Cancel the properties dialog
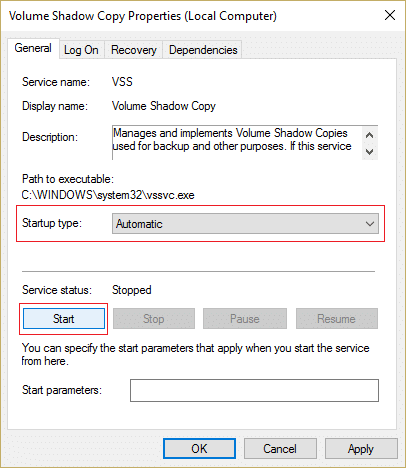406x468 pixels. pyautogui.click(x=280, y=449)
